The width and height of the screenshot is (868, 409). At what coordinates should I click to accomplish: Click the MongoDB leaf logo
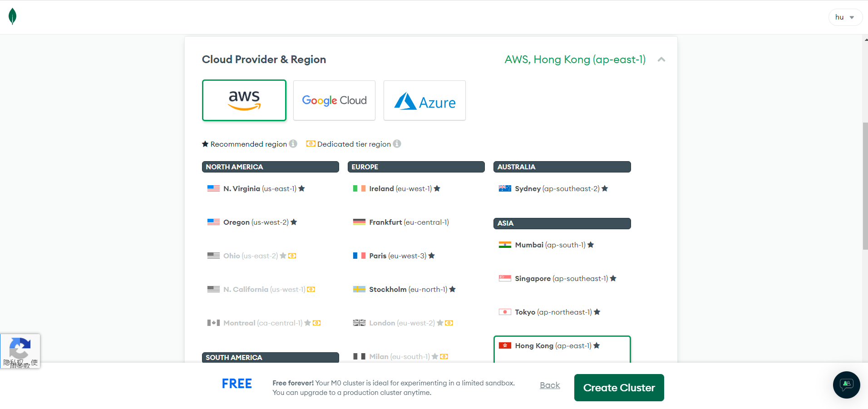(x=13, y=17)
